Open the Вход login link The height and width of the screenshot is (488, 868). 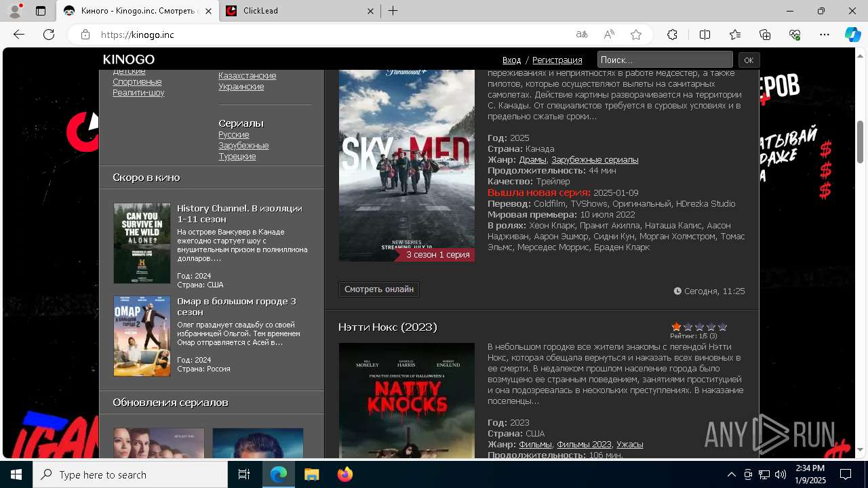coord(511,60)
